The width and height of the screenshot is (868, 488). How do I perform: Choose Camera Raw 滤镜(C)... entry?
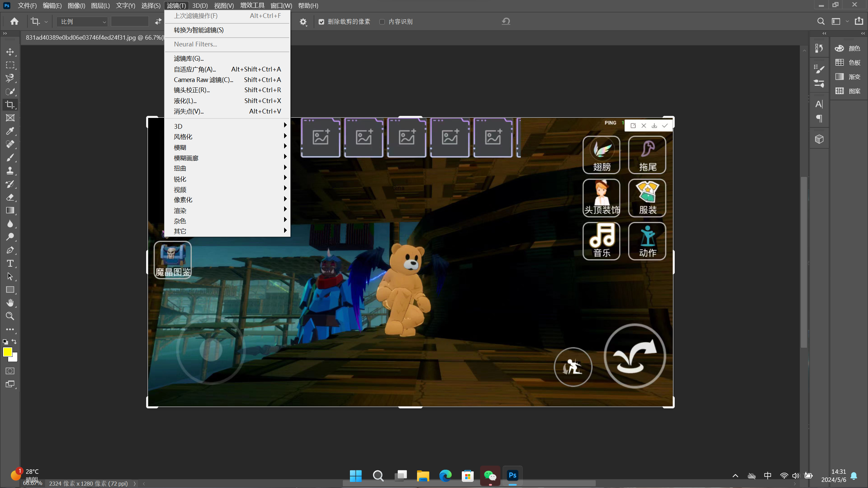[x=227, y=80]
